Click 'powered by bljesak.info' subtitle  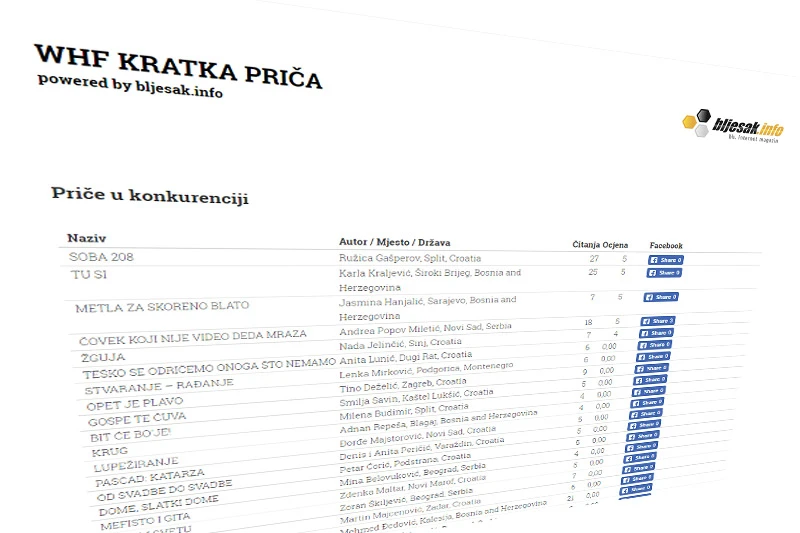click(130, 85)
